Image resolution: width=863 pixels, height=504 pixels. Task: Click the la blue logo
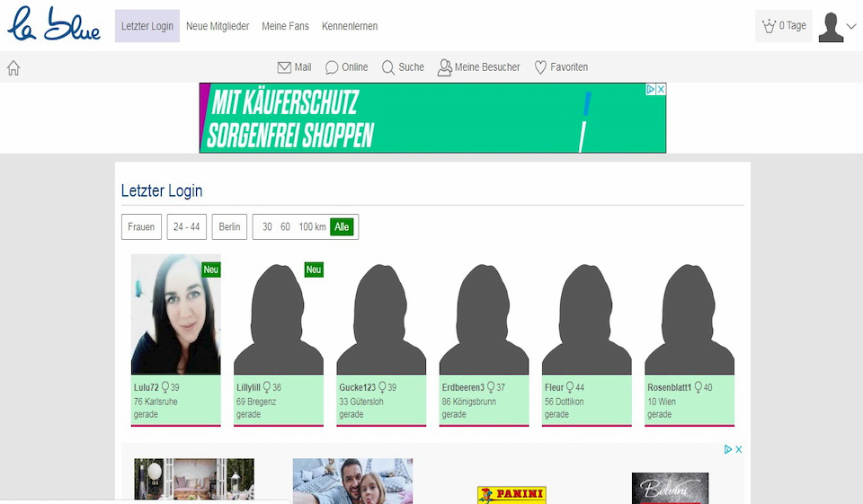[x=54, y=25]
